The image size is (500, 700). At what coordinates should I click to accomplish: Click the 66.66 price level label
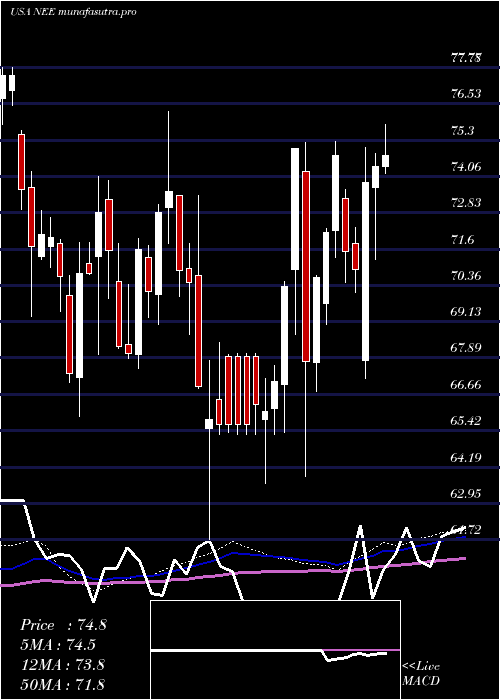click(x=467, y=384)
